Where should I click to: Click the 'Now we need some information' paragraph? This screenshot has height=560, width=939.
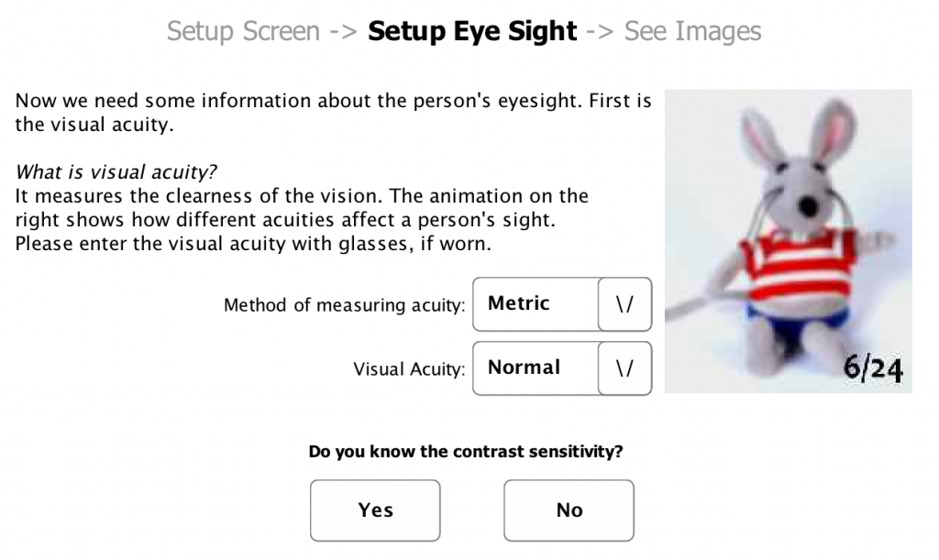point(333,113)
